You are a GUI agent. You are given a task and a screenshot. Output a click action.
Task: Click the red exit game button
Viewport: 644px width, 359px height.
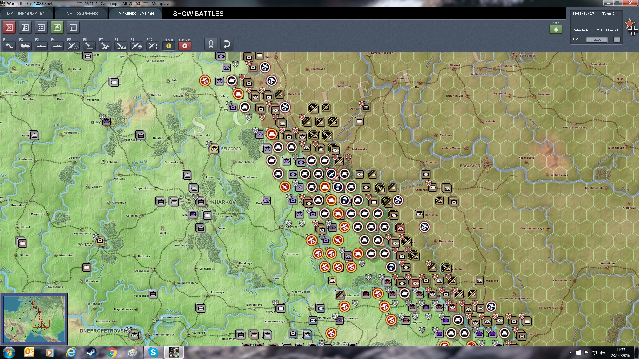click(x=9, y=27)
